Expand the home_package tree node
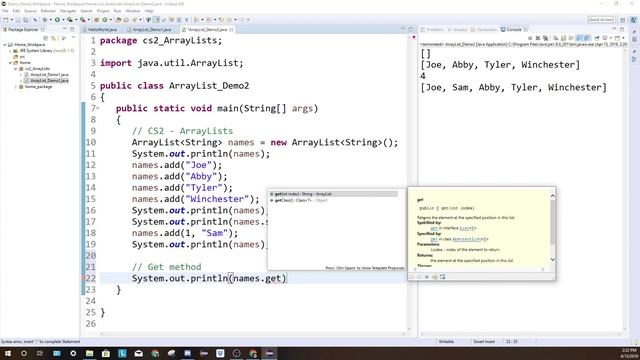Viewport: 640px width, 360px height. [16, 87]
